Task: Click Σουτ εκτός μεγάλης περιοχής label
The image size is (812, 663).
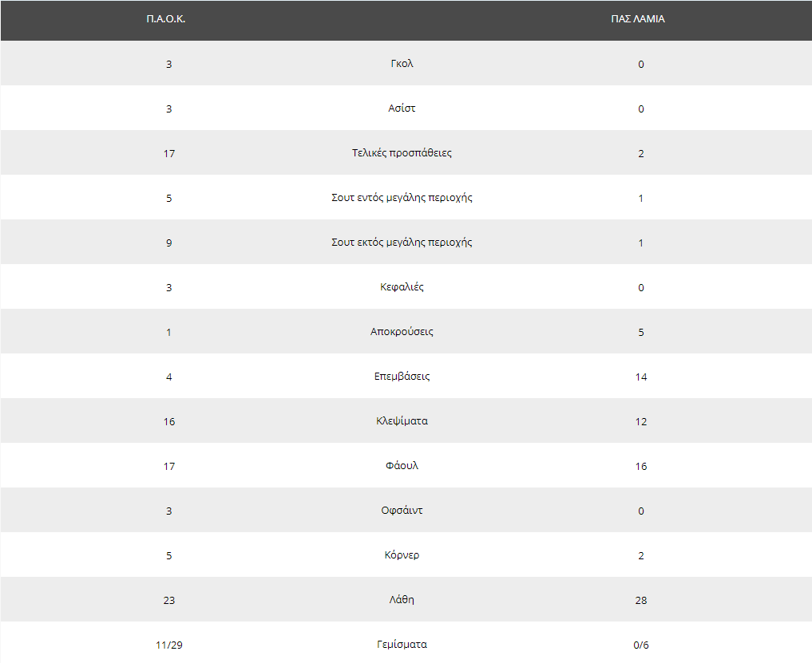Action: (x=402, y=243)
